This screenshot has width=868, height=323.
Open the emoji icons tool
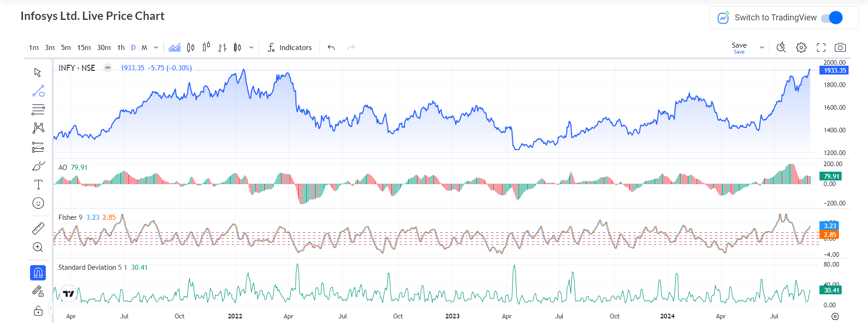point(38,203)
